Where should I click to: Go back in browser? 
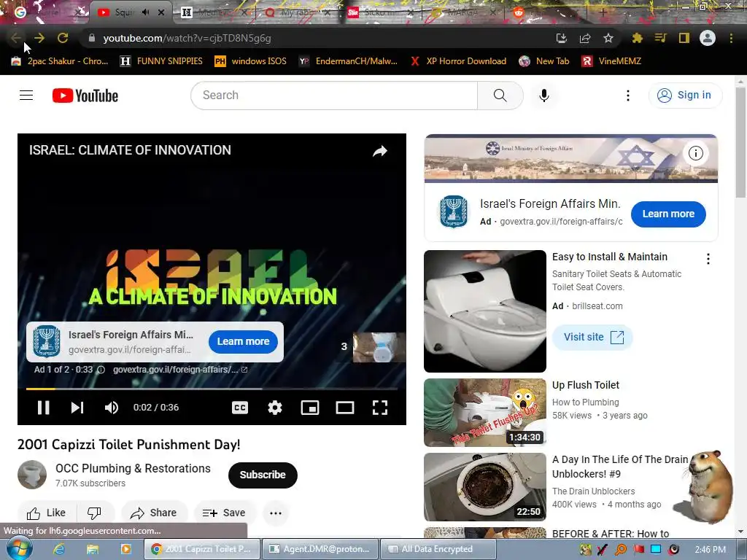pyautogui.click(x=16, y=38)
